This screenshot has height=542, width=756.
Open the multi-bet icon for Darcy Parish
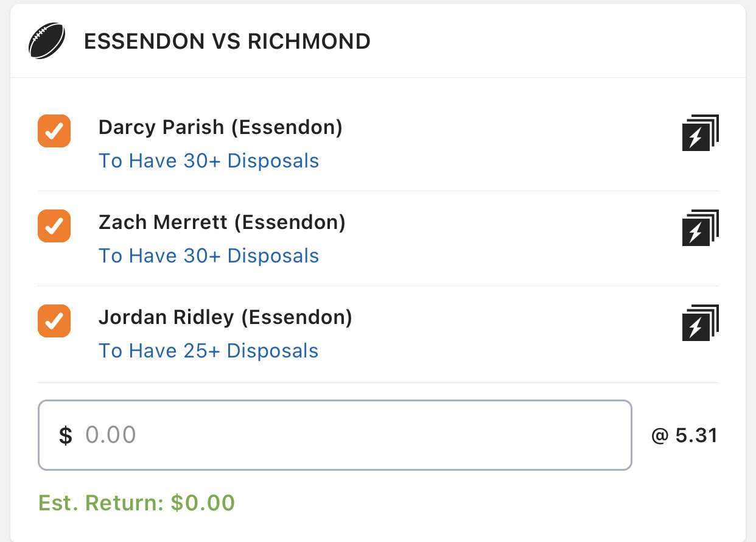[x=700, y=133]
